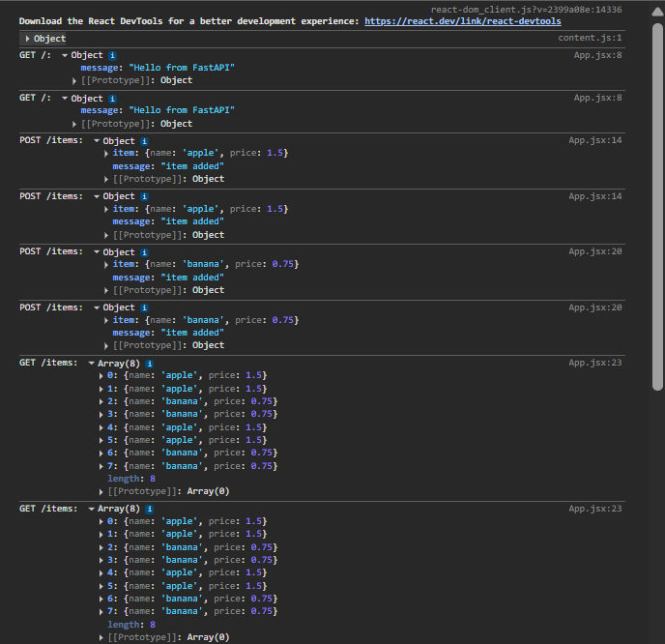Expand item banana in second App.jsx:20 log
The width and height of the screenshot is (665, 644).
(106, 320)
